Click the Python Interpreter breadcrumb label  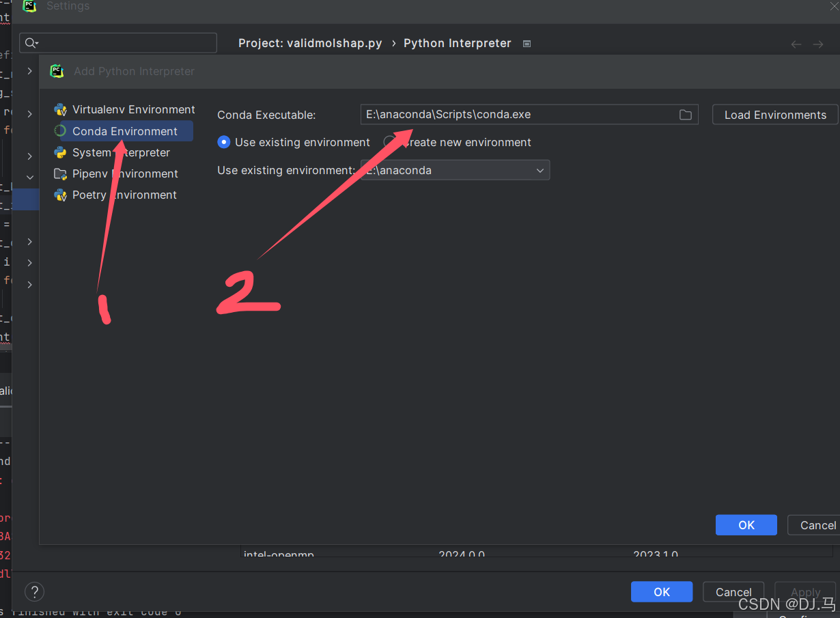tap(458, 43)
